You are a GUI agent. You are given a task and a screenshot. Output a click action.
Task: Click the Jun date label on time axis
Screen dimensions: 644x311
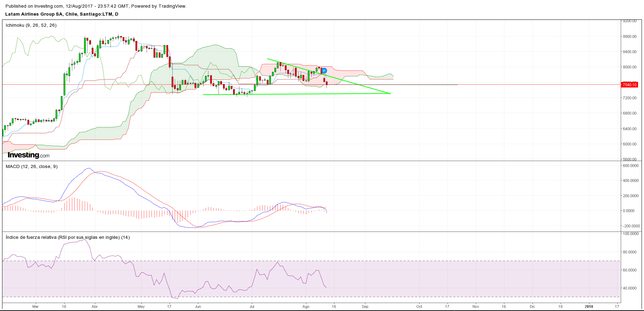[x=198, y=306]
